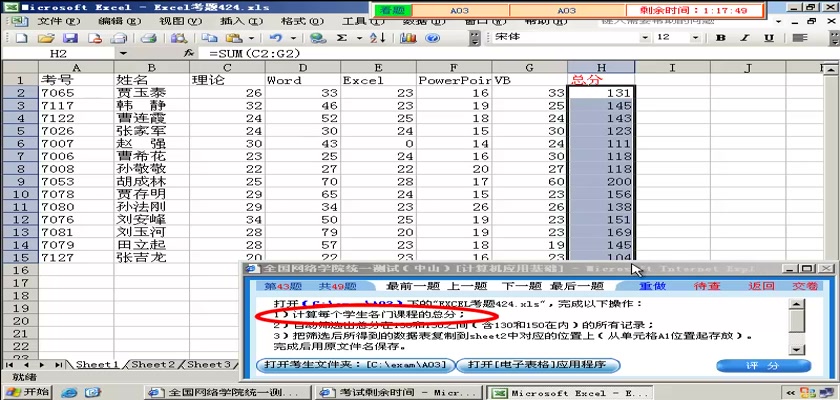Click the Undo arrow icon

pos(276,38)
